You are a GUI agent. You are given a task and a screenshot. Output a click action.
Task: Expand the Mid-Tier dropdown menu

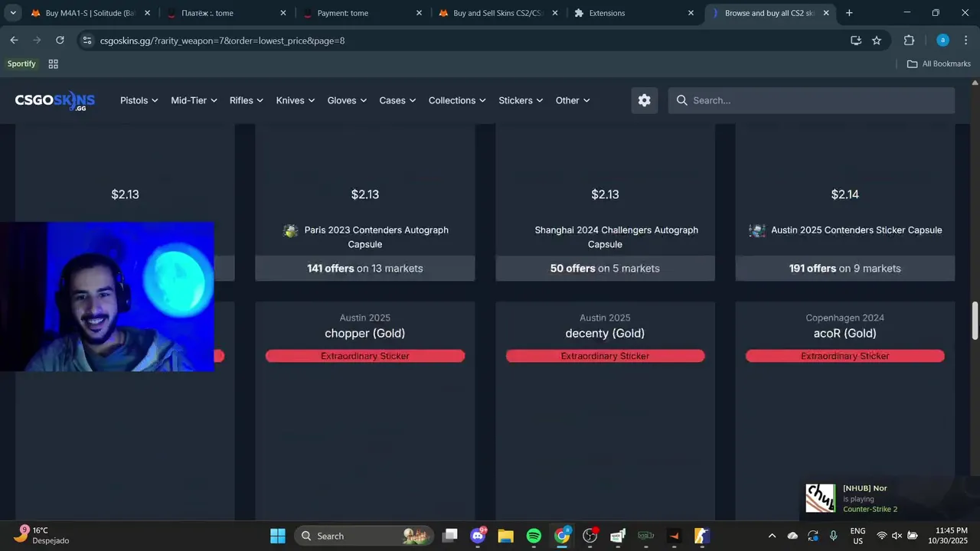(194, 100)
